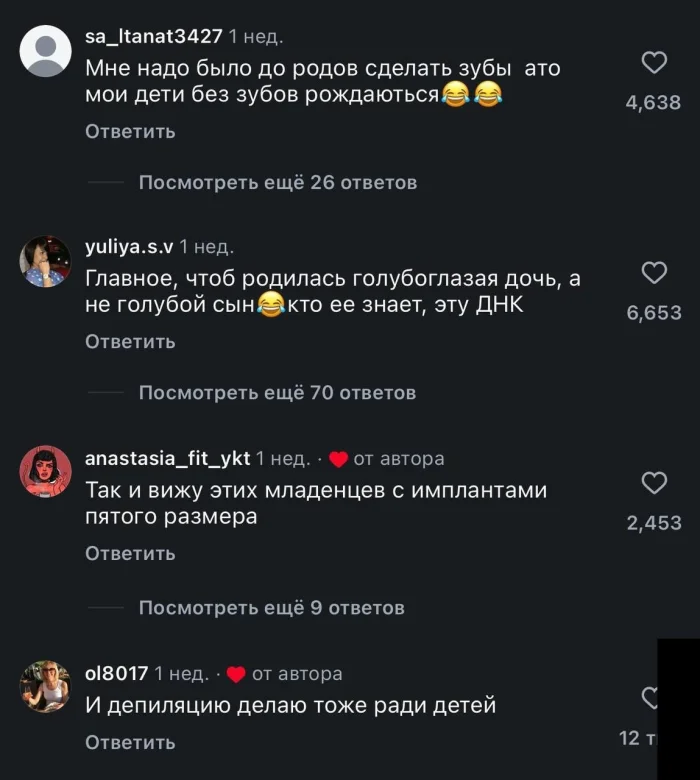Open username yuliya.s.v
Screen dimensions: 700x780
pyautogui.click(x=130, y=247)
